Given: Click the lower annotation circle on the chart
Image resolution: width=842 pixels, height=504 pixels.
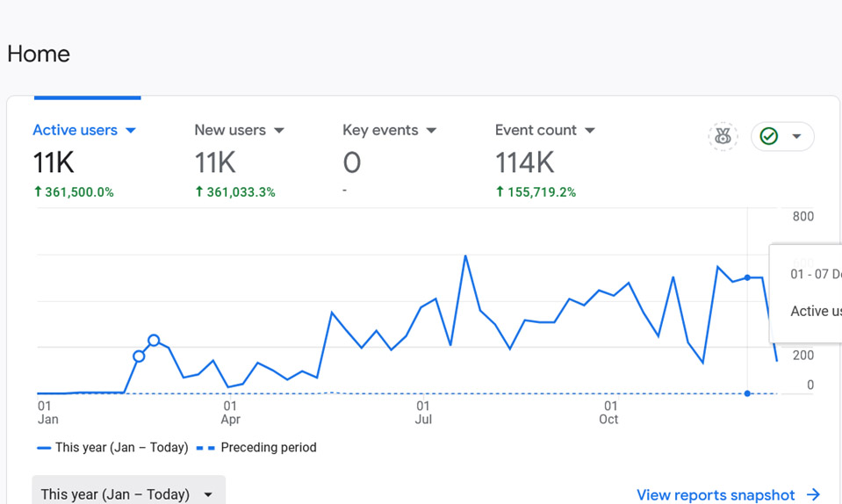Looking at the screenshot, I should pos(139,356).
